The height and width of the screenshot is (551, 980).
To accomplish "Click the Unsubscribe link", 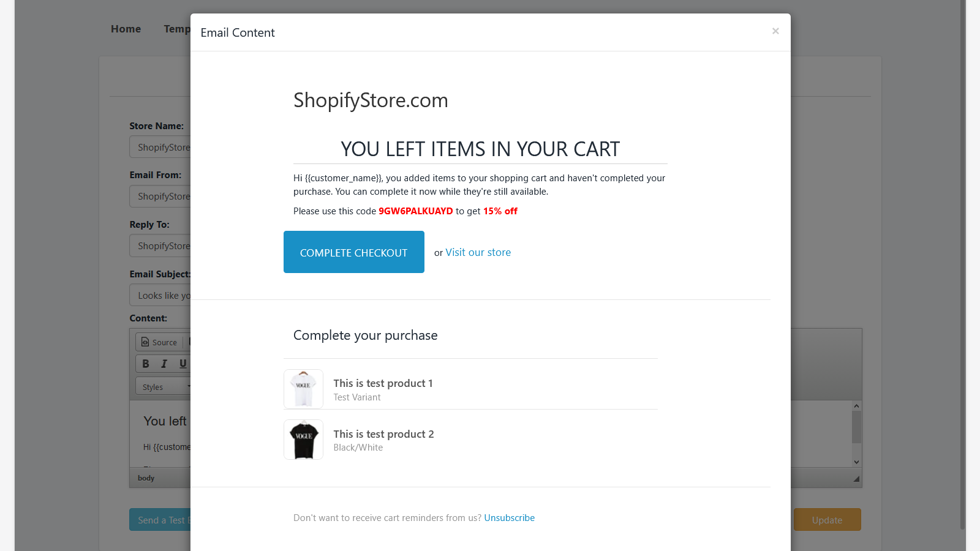I will (x=509, y=517).
